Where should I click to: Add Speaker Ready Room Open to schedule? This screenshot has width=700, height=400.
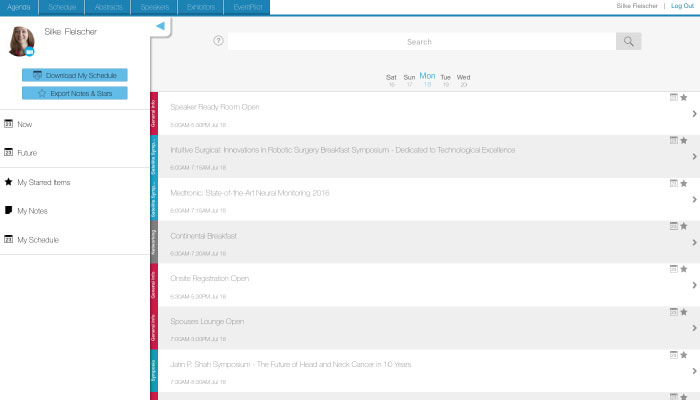[674, 97]
